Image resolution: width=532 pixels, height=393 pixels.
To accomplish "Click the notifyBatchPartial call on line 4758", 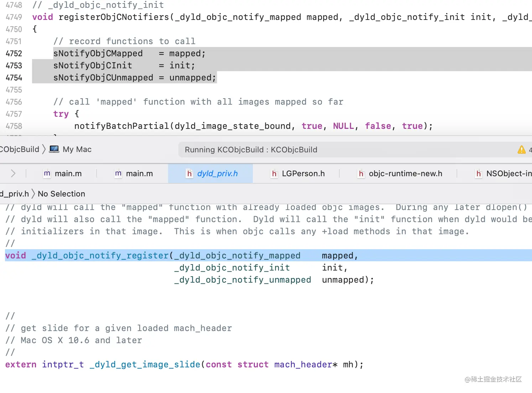I will [122, 126].
